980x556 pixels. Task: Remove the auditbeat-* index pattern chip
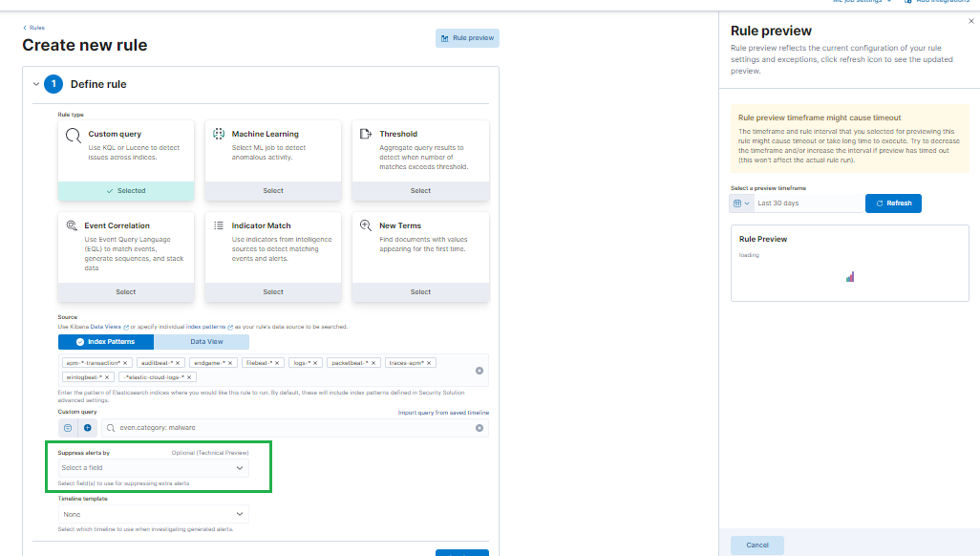(x=179, y=362)
